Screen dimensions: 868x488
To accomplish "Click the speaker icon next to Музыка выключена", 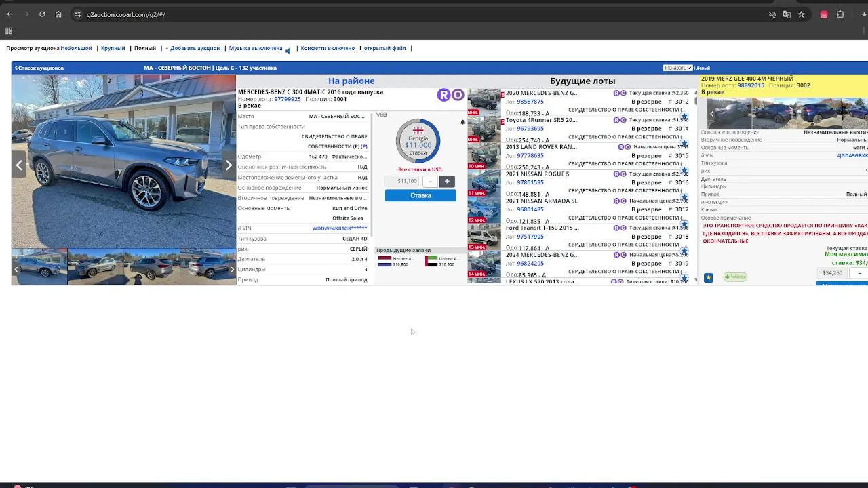I will [x=288, y=50].
